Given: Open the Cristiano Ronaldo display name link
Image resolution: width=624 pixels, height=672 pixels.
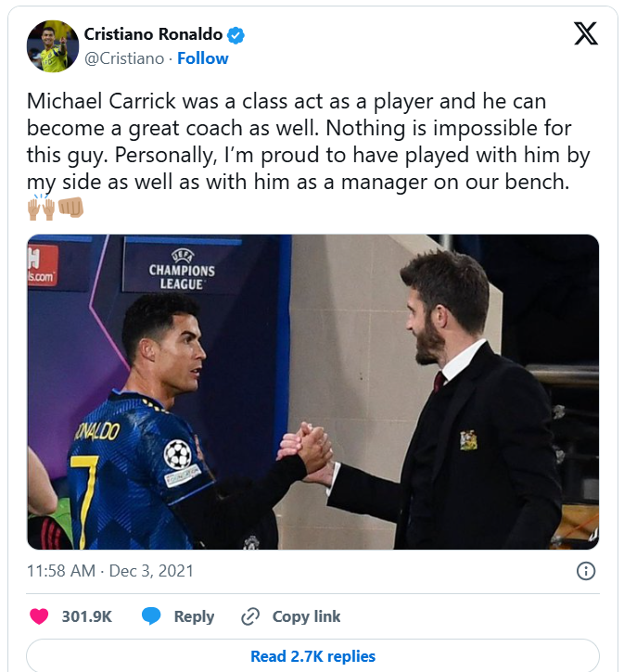Looking at the screenshot, I should tap(153, 35).
